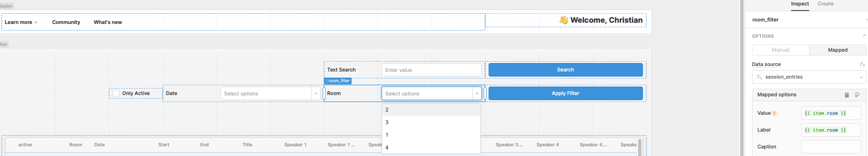Switch options mode to Manual
Viewport: 868px width, 156px height.
[x=781, y=50]
